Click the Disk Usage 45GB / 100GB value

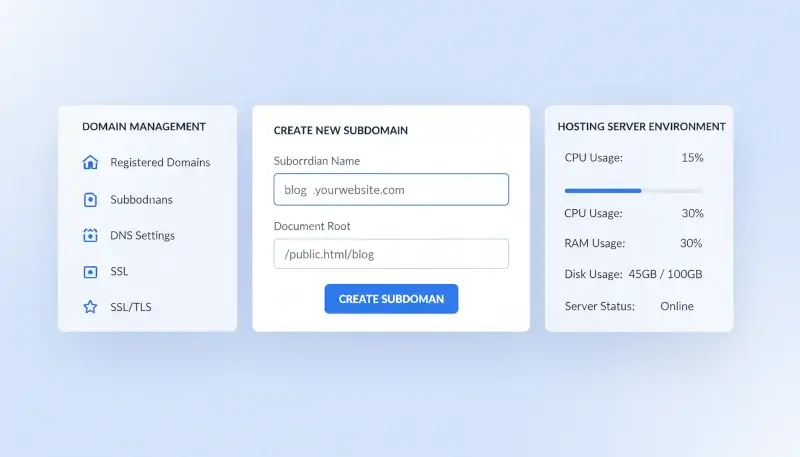(x=665, y=275)
